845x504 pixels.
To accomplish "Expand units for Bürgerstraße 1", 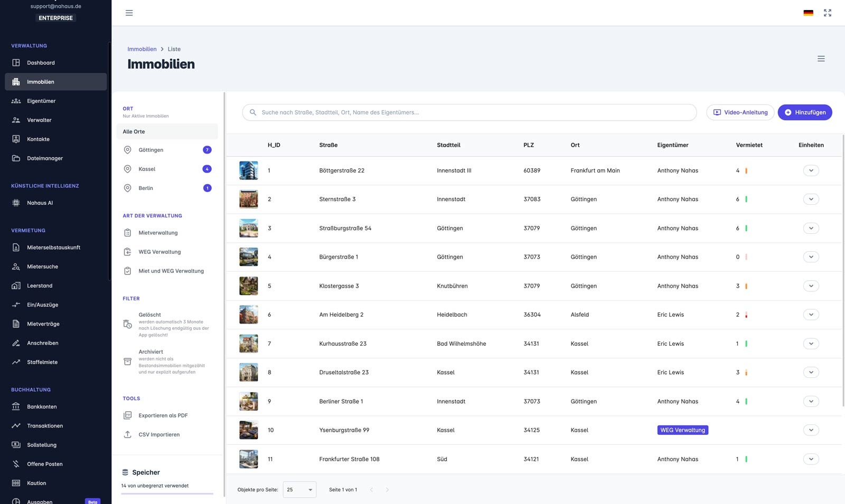I will coord(811,257).
